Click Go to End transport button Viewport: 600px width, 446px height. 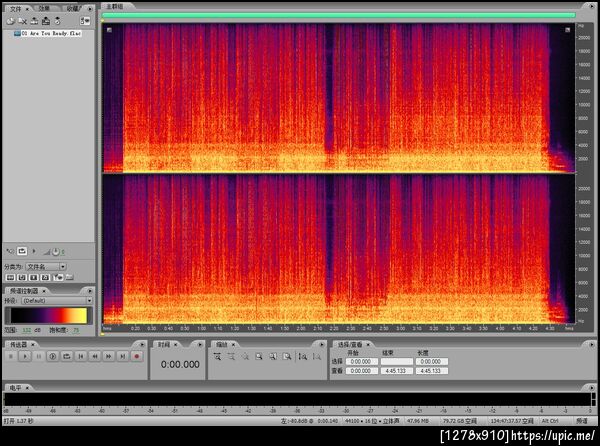click(122, 356)
